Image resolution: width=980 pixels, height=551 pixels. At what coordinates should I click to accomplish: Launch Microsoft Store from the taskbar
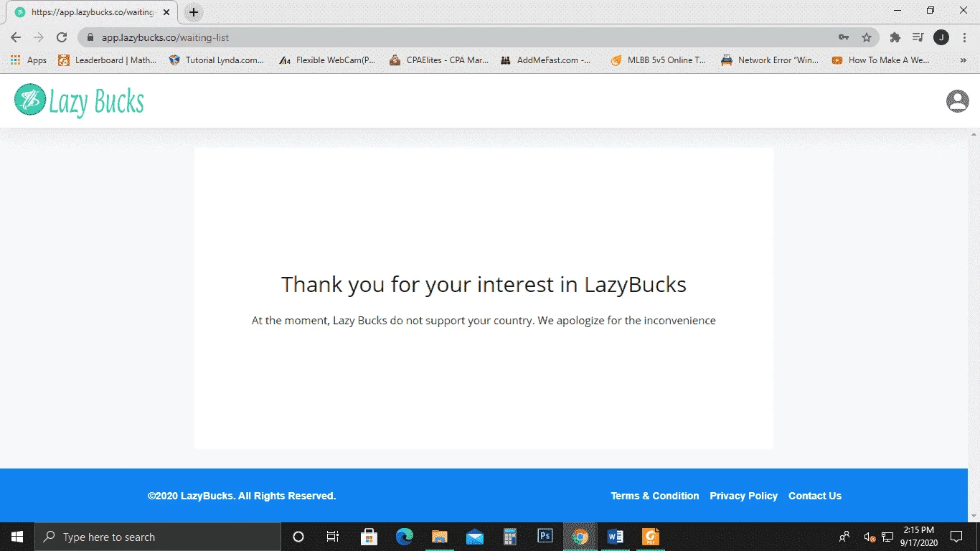tap(369, 537)
